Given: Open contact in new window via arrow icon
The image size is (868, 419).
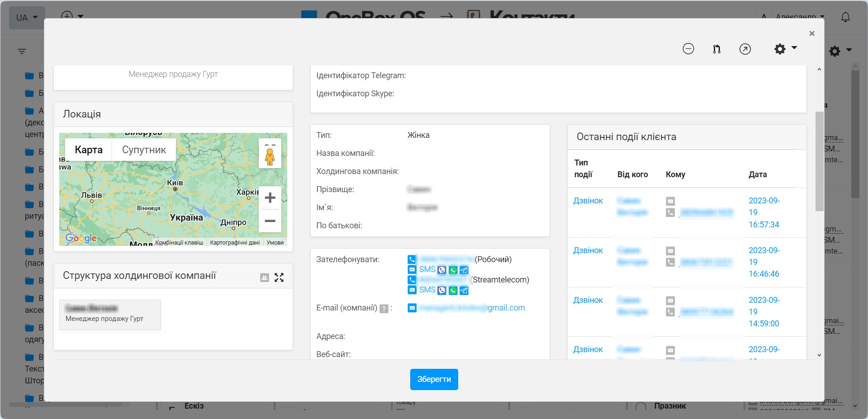Looking at the screenshot, I should tap(745, 49).
